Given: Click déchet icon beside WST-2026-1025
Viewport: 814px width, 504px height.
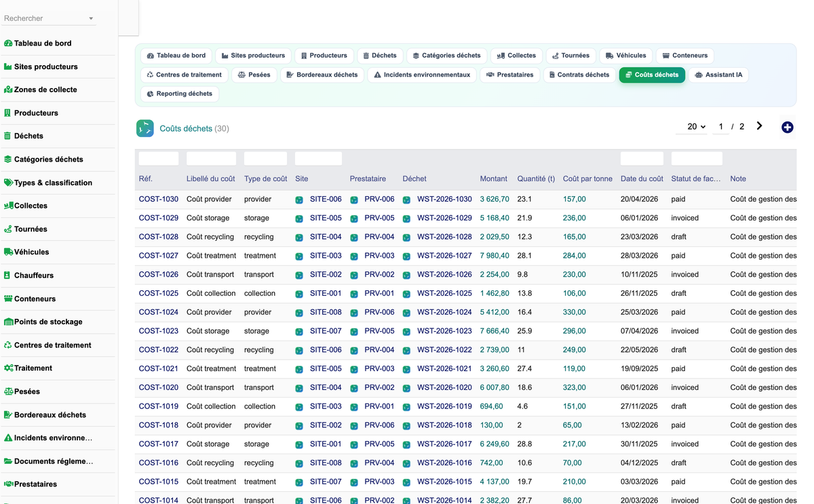Looking at the screenshot, I should tap(406, 294).
